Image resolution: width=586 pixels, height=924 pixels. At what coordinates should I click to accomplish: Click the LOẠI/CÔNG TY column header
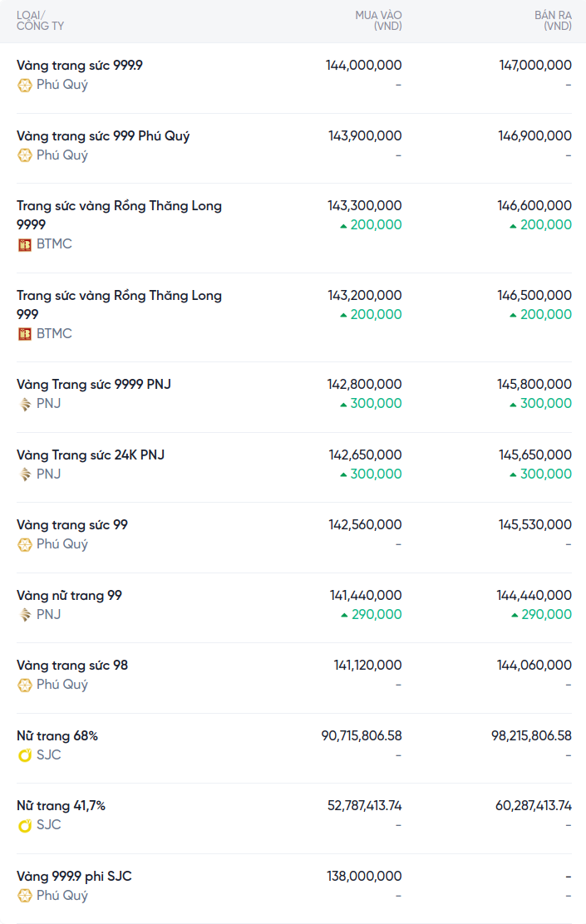click(x=40, y=21)
